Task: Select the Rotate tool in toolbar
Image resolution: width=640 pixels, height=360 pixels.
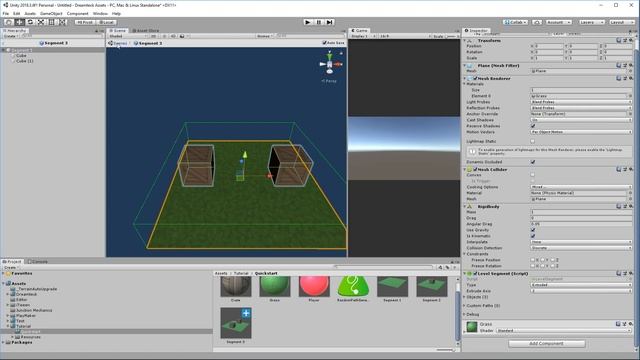Action: 30,22
